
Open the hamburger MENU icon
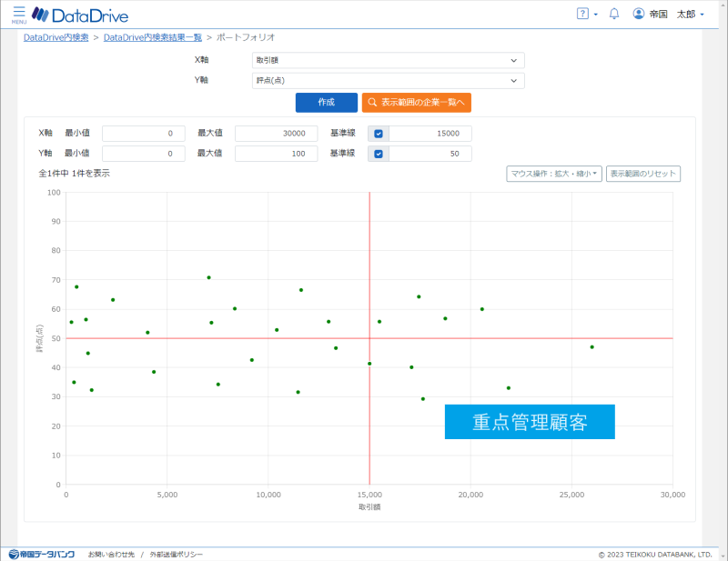[x=19, y=15]
